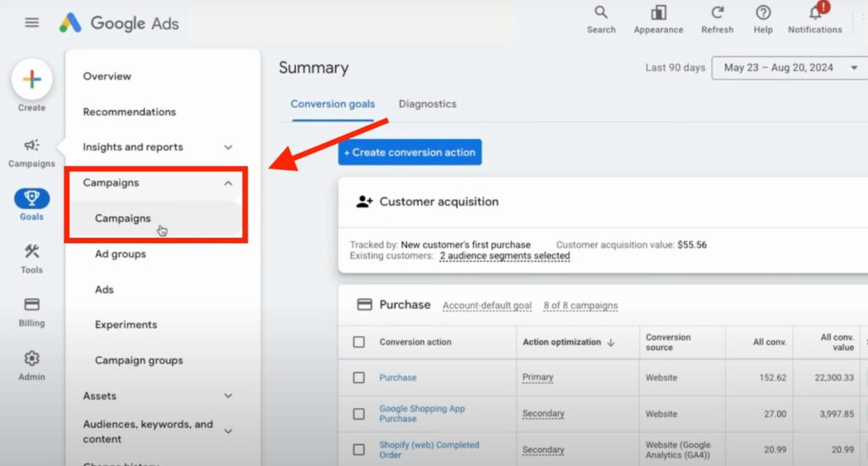Viewport: 868px width, 466px height.
Task: Click the All conv. value column header
Action: coord(837,342)
